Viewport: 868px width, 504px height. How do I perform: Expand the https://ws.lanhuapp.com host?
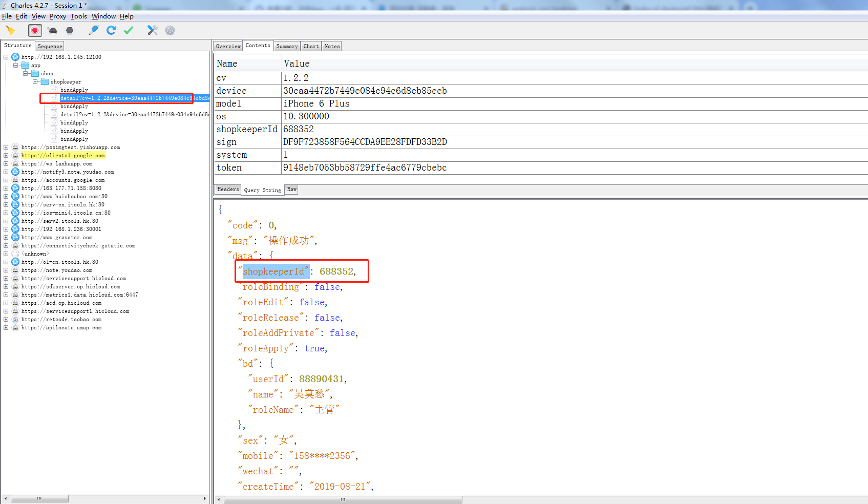pyautogui.click(x=6, y=164)
